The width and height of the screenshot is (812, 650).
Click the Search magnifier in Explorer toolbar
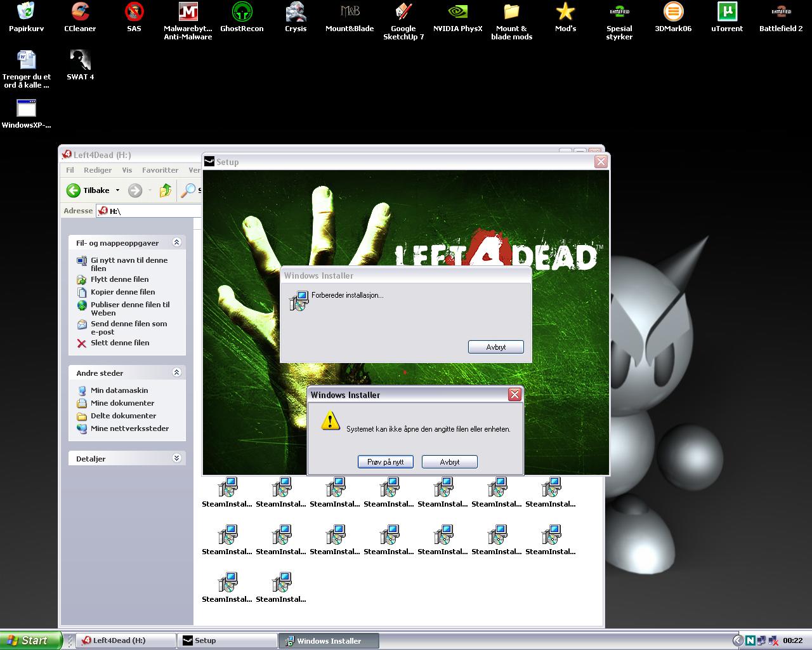pos(188,190)
